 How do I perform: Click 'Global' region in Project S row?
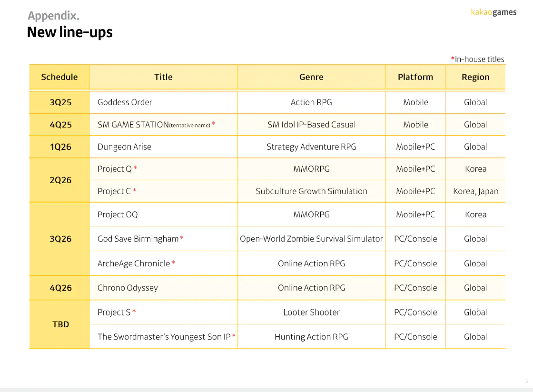tap(475, 312)
